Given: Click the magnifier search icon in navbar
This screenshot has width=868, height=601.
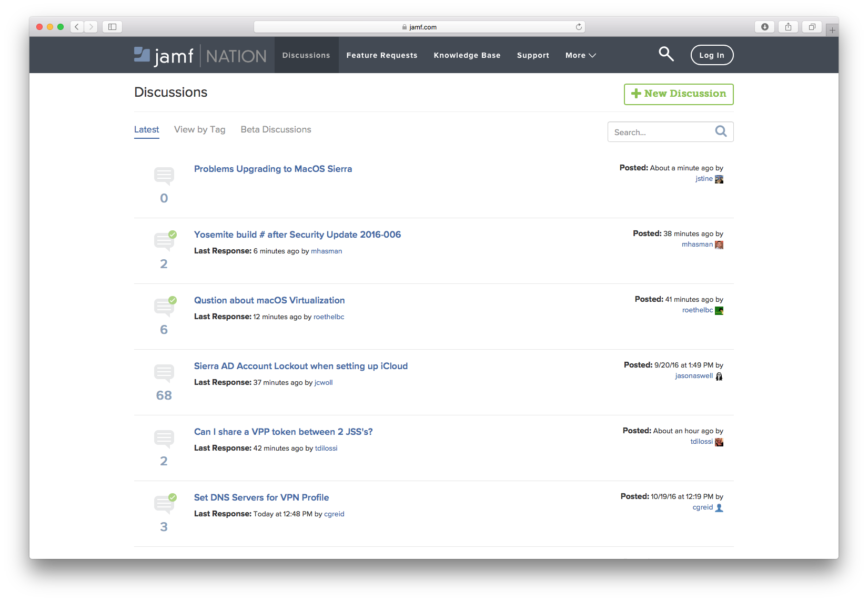Looking at the screenshot, I should [x=666, y=54].
